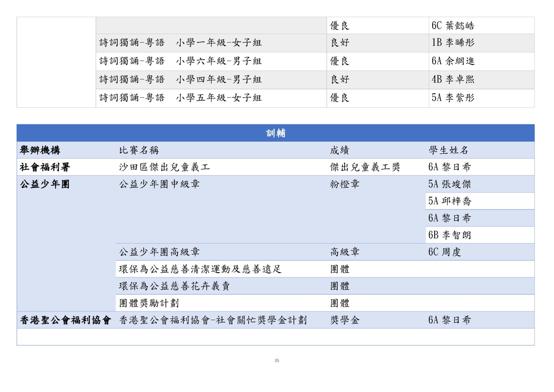The width and height of the screenshot is (554, 392).
Task: Click the 比賽名稱 column header
Action: click(x=139, y=150)
